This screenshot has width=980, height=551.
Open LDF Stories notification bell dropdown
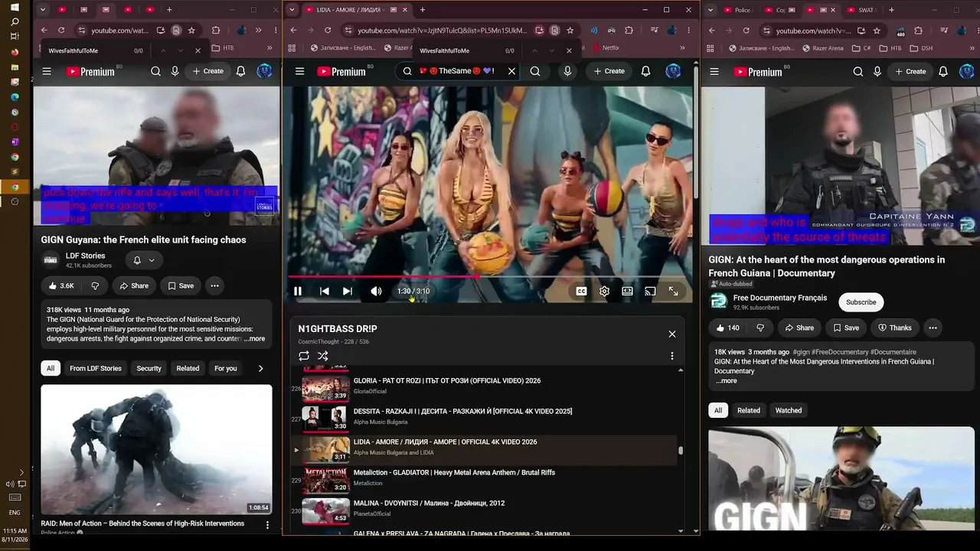[x=144, y=260]
